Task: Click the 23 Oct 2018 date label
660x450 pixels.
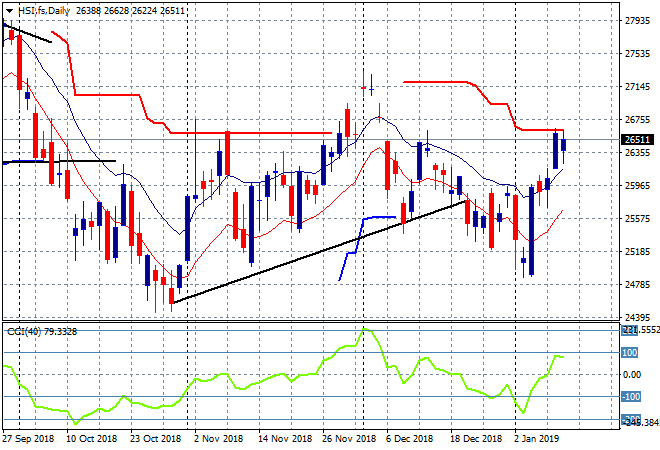Action: (155, 439)
